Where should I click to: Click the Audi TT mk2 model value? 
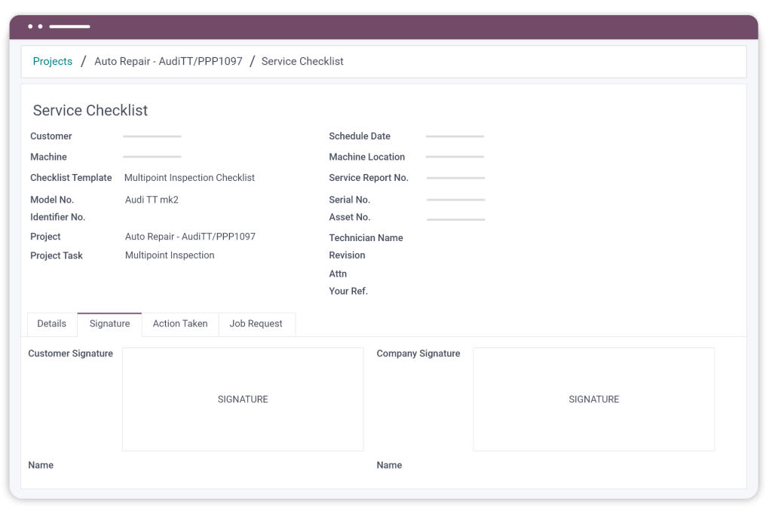tap(152, 200)
